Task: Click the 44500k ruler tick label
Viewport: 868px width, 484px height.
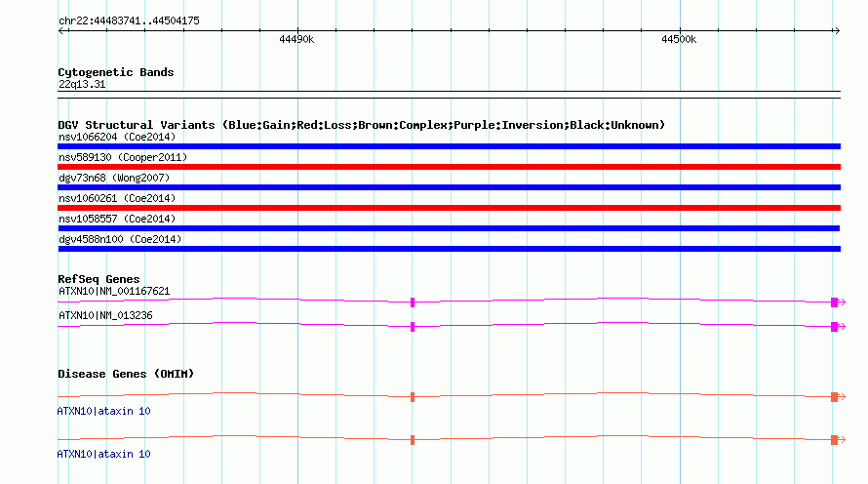Action: point(679,39)
